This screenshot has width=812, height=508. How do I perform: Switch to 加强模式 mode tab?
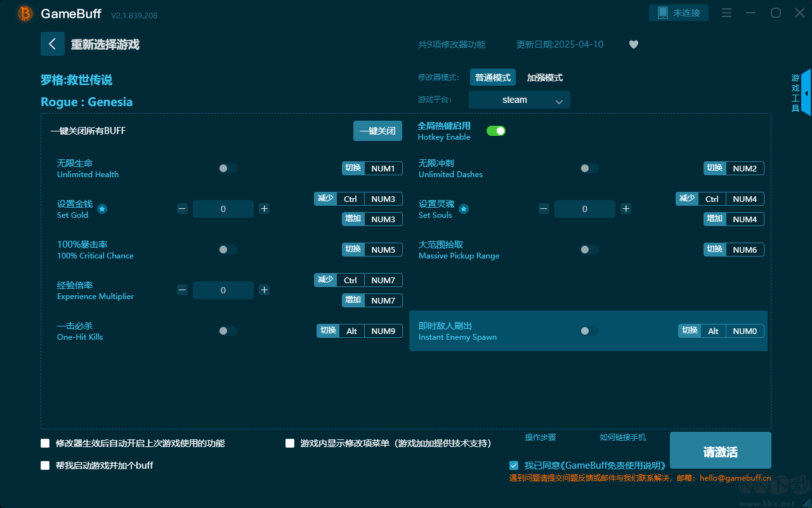click(545, 77)
